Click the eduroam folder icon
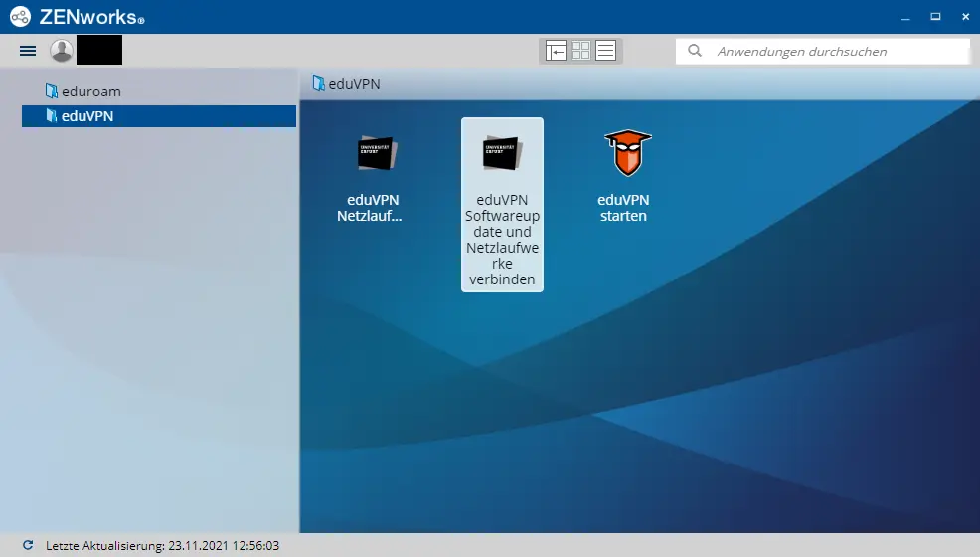980x557 pixels. pos(52,92)
